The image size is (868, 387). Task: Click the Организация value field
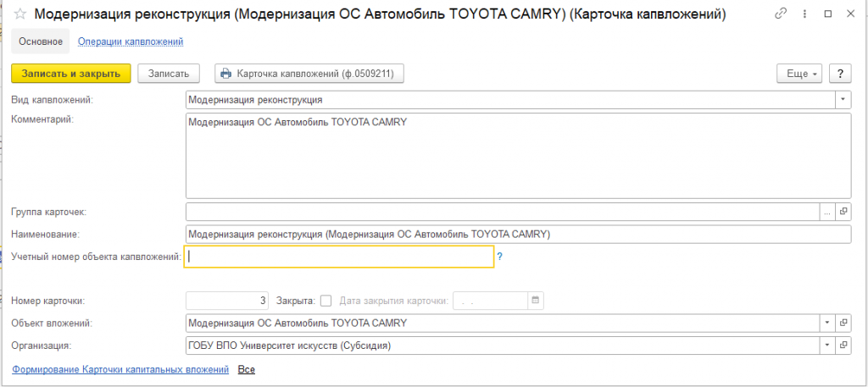point(503,345)
